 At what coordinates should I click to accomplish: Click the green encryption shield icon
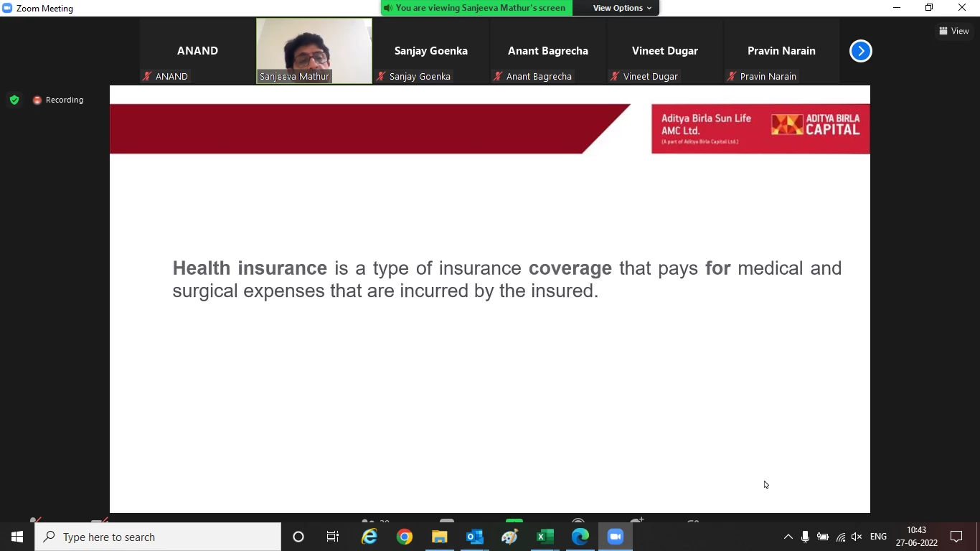tap(14, 100)
